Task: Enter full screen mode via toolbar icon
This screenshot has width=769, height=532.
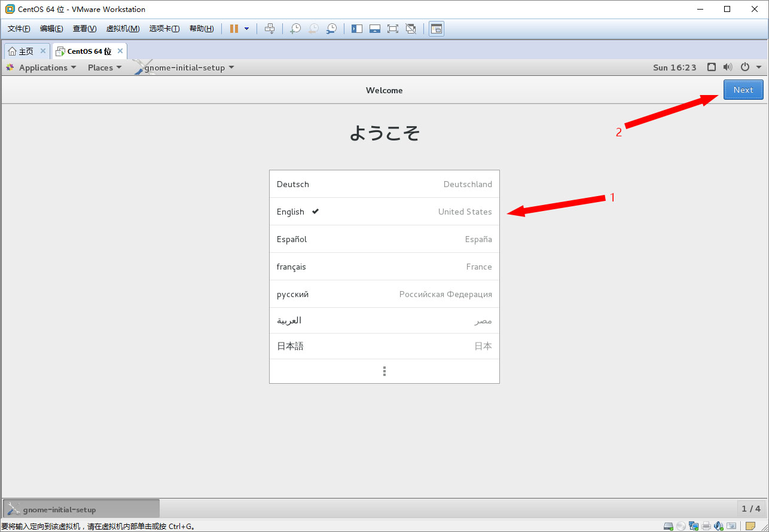Action: coord(393,29)
